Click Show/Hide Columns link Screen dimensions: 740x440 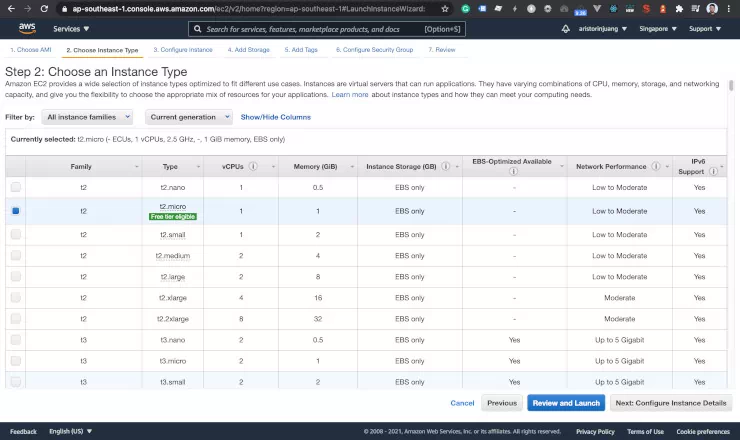[276, 117]
